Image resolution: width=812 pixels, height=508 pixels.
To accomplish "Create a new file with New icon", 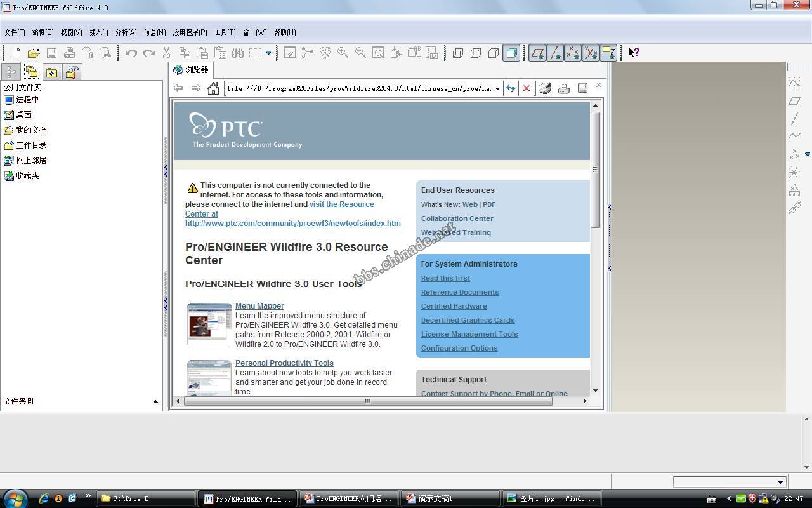I will tap(16, 53).
